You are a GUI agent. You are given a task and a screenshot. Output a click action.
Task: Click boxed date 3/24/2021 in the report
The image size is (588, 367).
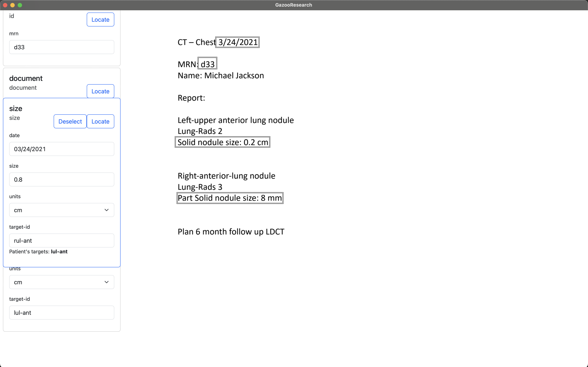click(x=237, y=42)
